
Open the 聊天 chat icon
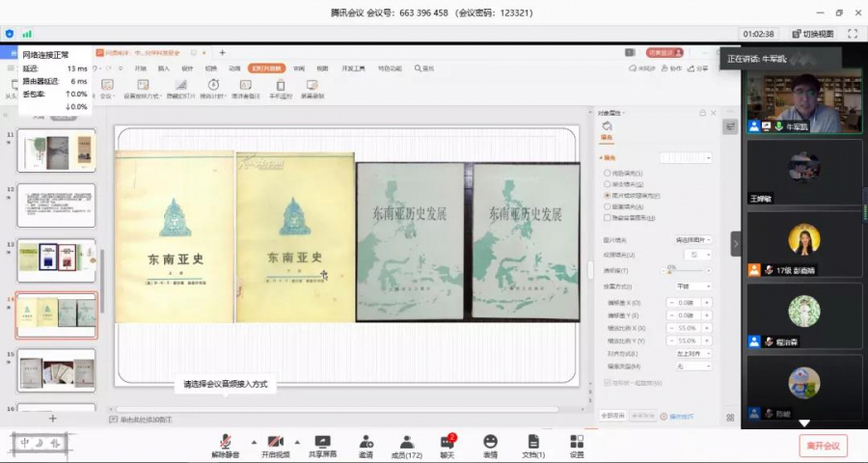click(x=447, y=445)
